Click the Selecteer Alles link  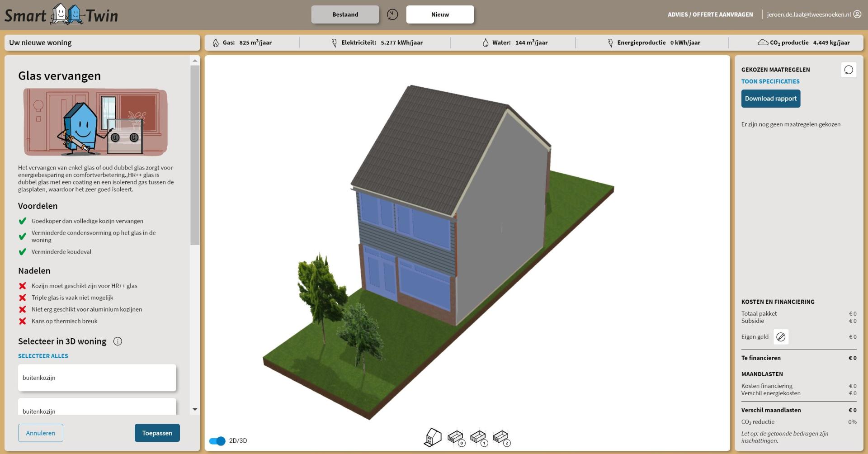click(43, 356)
